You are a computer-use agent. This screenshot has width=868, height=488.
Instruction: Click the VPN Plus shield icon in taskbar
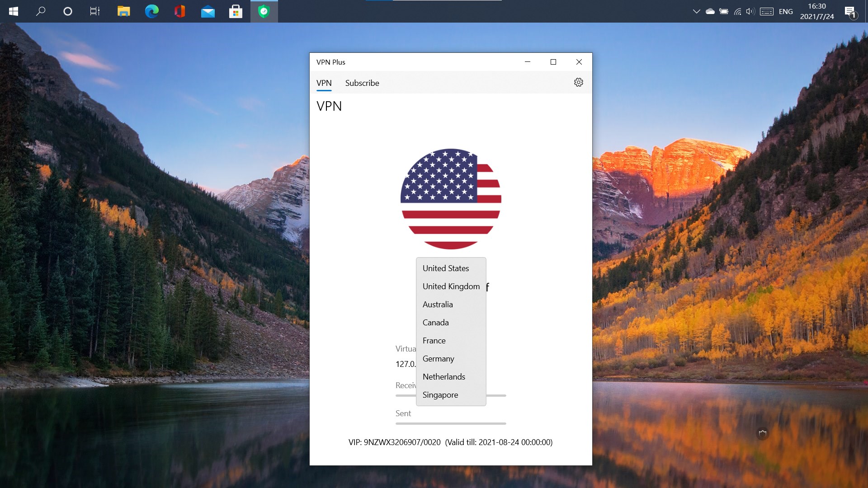click(x=264, y=11)
